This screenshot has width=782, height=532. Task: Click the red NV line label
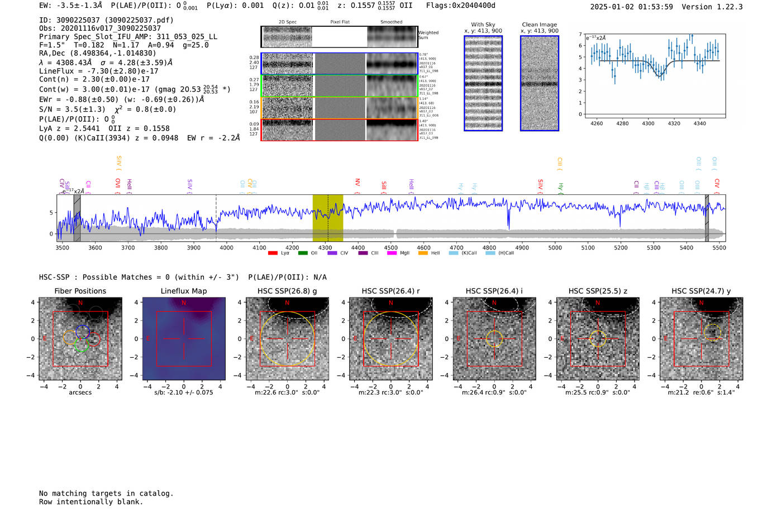click(x=357, y=186)
